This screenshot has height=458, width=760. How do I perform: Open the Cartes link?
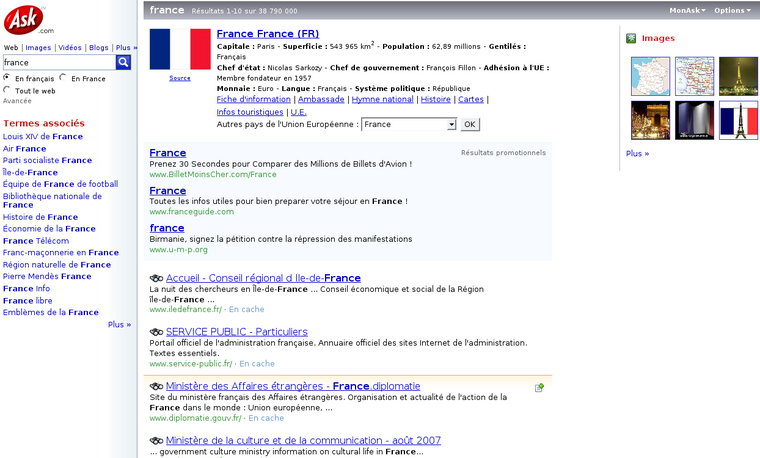471,99
